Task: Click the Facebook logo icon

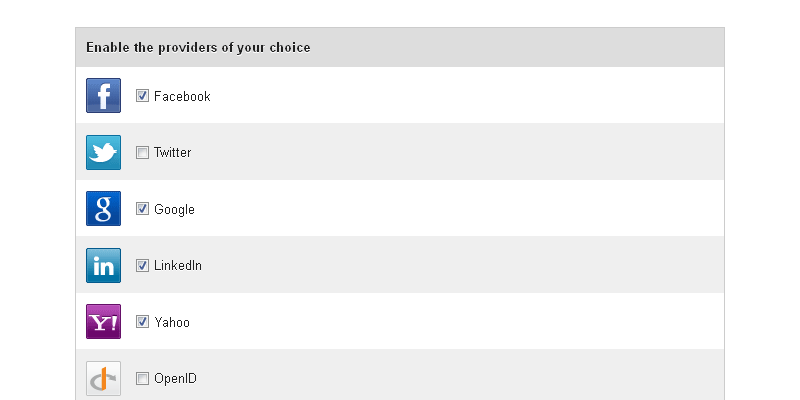Action: coord(103,96)
